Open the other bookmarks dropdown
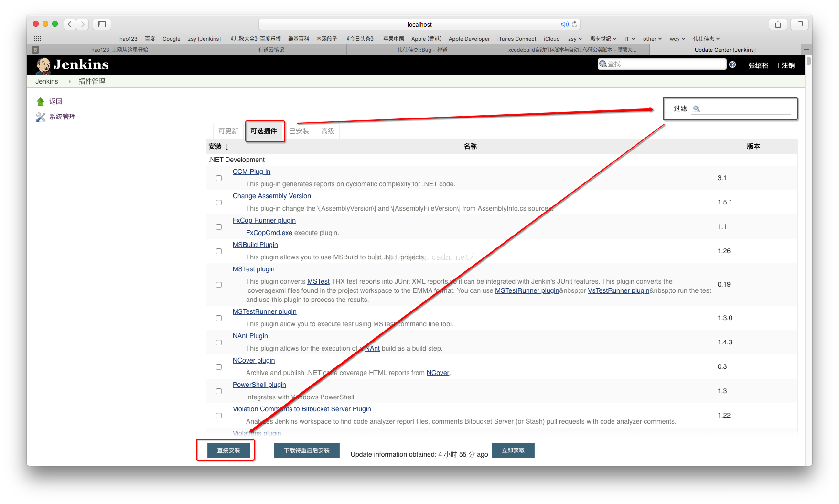 point(652,39)
